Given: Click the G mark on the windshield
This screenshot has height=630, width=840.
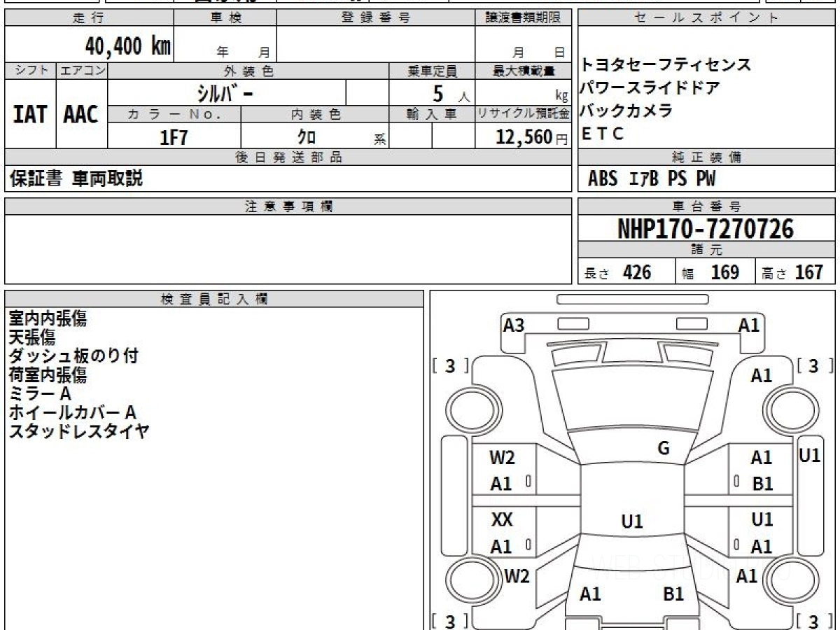Looking at the screenshot, I should click(x=664, y=449).
